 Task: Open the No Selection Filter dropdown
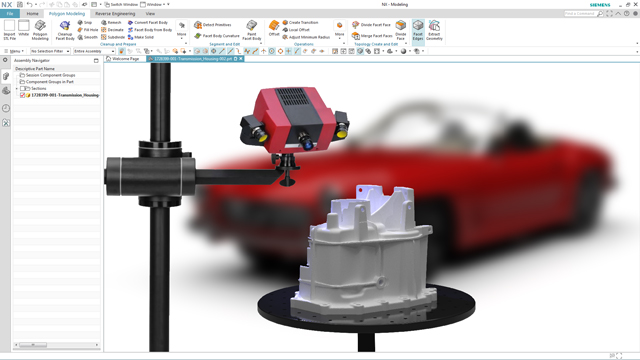click(50, 51)
